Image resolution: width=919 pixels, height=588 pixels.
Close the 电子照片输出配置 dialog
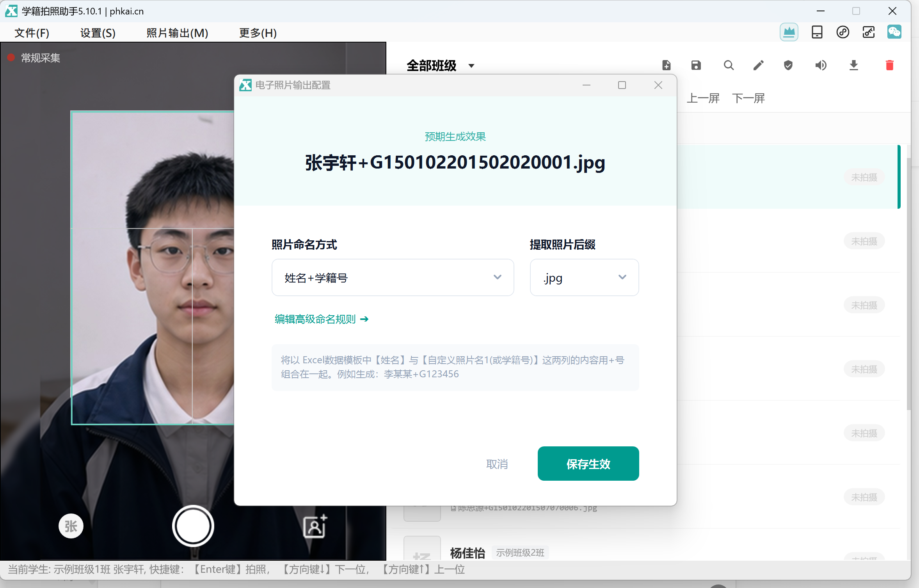[x=658, y=85]
